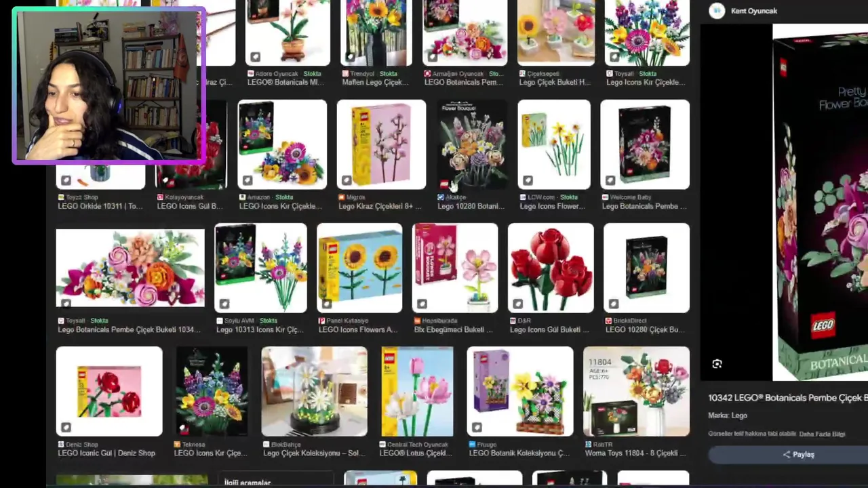Select the Çiçeksepeti flower bouquet thumbnail
The image size is (868, 488).
(x=555, y=33)
